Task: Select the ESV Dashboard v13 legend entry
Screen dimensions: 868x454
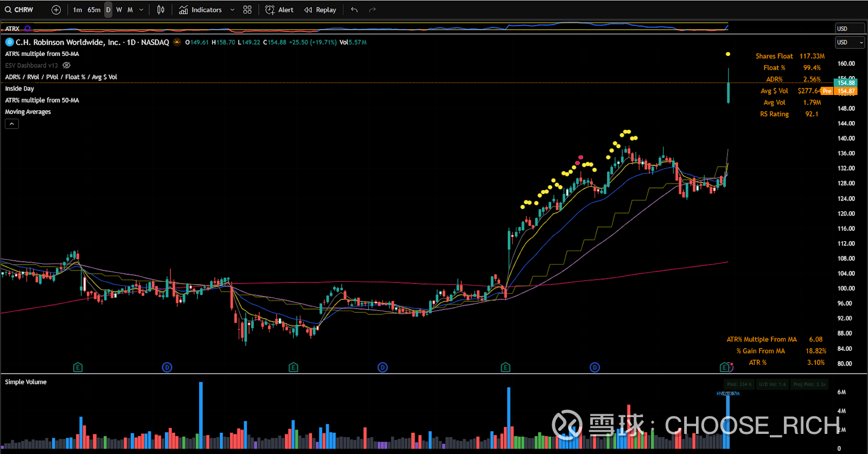Action: [31, 65]
